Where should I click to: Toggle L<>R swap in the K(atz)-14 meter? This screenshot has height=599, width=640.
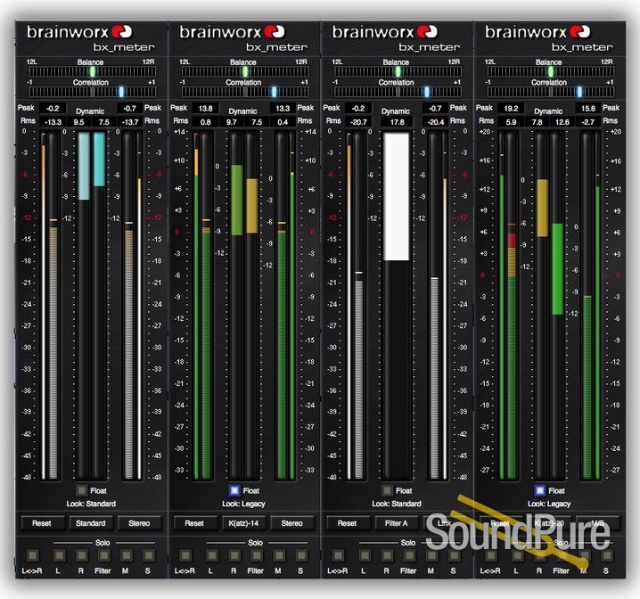pyautogui.click(x=186, y=555)
